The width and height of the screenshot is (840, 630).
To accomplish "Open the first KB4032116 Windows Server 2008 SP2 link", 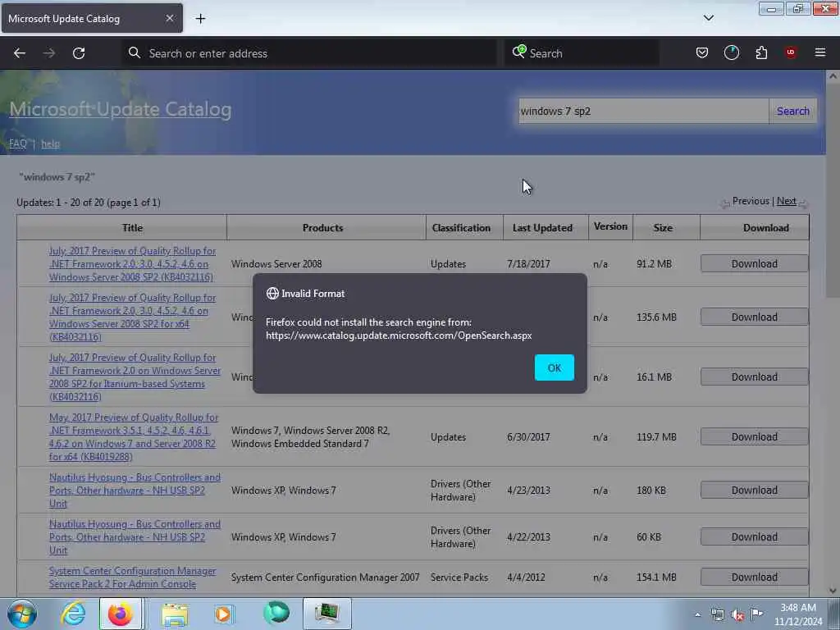I will click(x=132, y=264).
